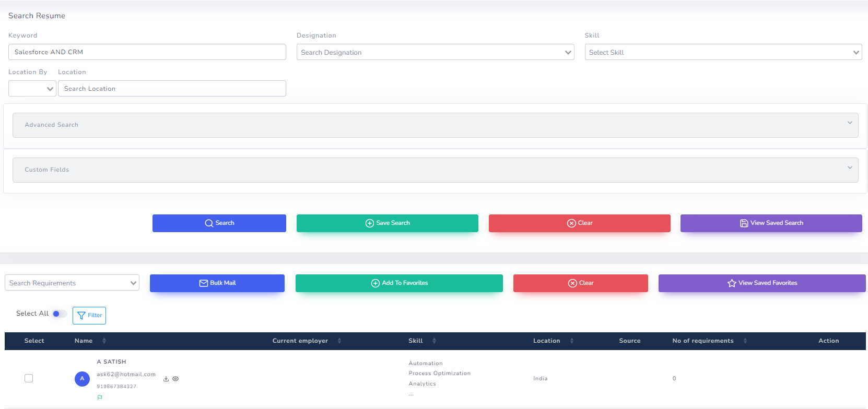The height and width of the screenshot is (409, 868).
Task: Click the phone number 919867384327
Action: click(x=116, y=387)
